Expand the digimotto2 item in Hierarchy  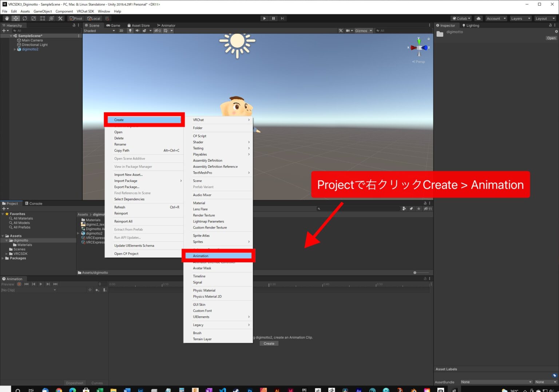tap(15, 49)
